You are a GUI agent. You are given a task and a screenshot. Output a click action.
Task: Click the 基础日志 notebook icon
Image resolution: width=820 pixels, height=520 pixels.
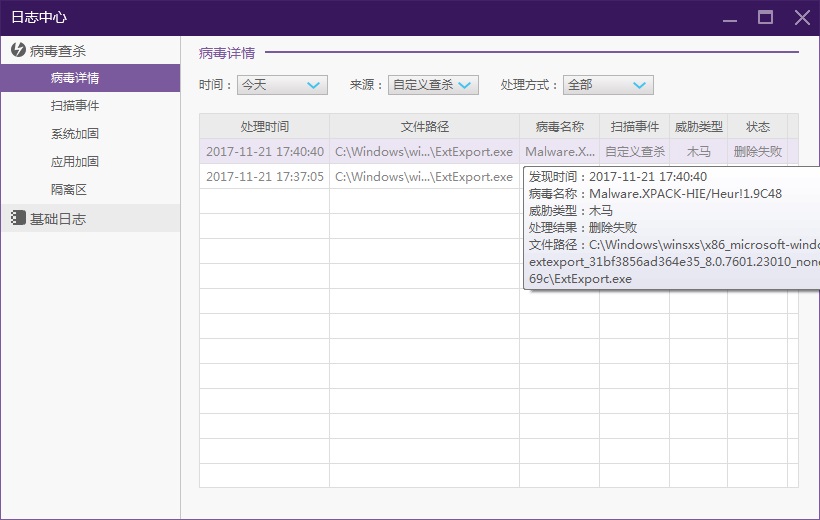tap(18, 218)
